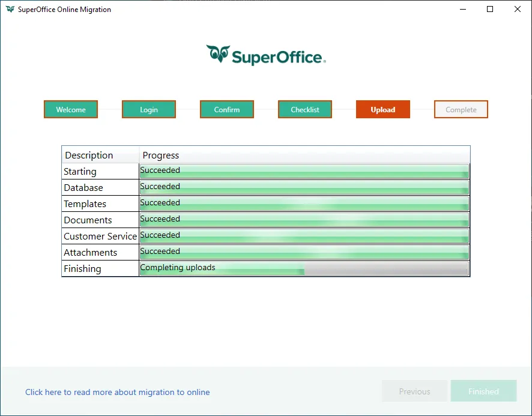Click the SuperOffice owl icon in title bar
The width and height of the screenshot is (532, 416).
click(x=10, y=10)
